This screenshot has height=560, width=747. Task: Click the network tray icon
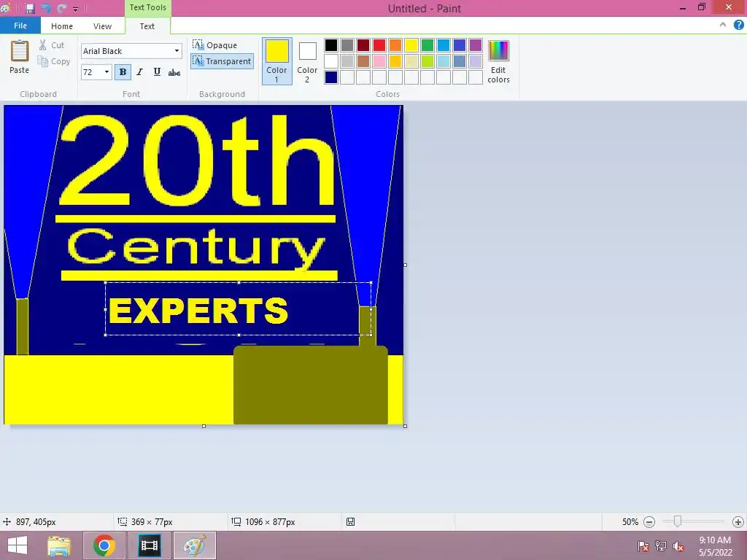pyautogui.click(x=661, y=546)
